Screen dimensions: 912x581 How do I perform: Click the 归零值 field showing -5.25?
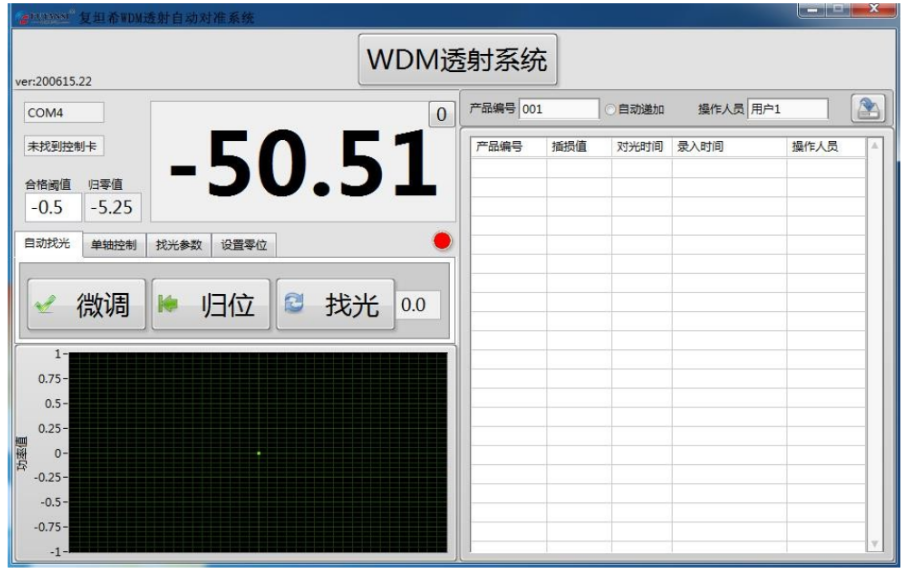tap(113, 207)
